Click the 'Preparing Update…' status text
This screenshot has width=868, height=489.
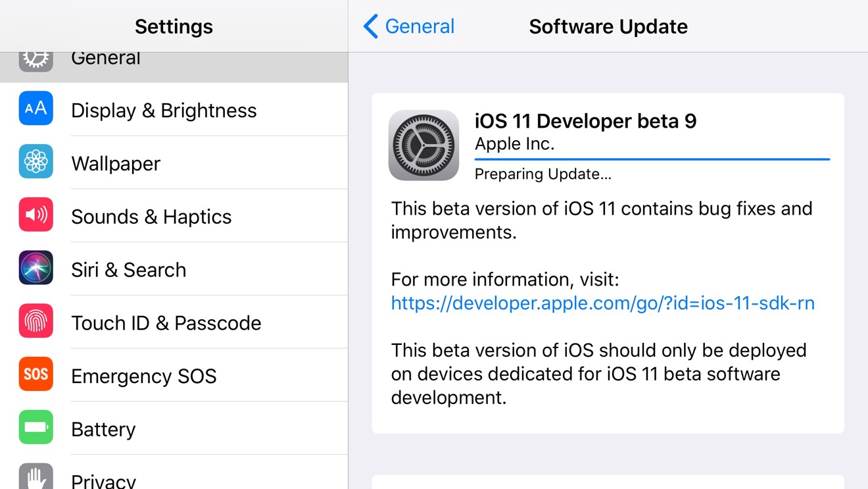click(x=543, y=174)
